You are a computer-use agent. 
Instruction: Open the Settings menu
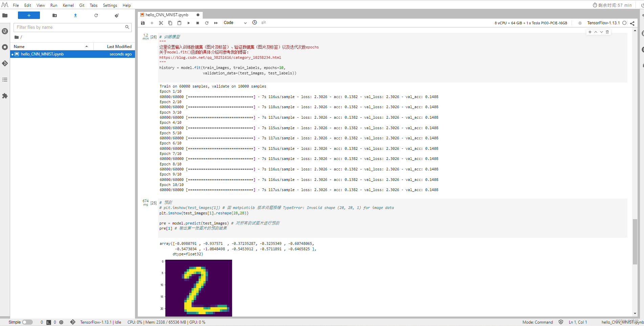(110, 5)
